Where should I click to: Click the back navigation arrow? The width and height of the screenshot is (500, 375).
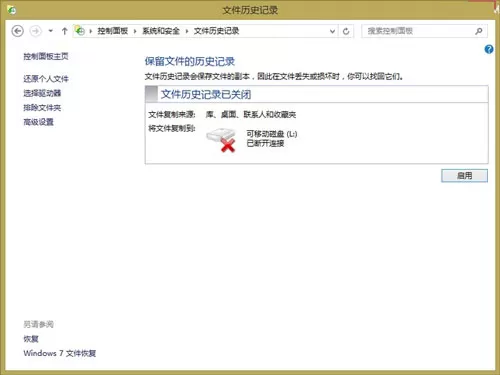pyautogui.click(x=18, y=31)
